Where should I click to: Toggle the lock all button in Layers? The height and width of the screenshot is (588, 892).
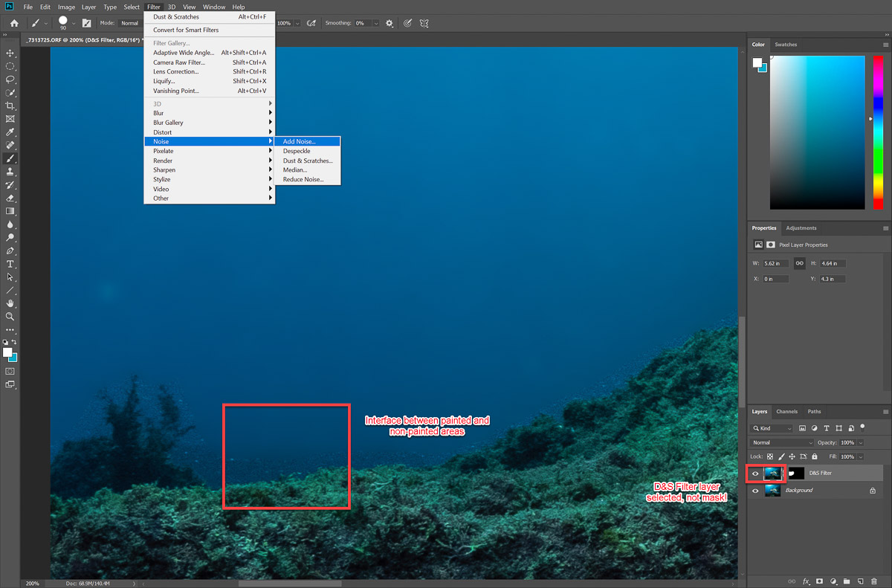click(815, 456)
